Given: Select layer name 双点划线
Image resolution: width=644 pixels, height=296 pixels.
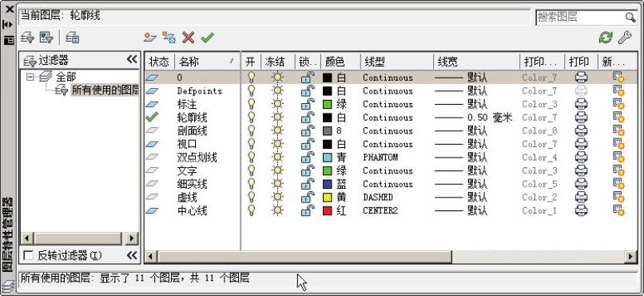Looking at the screenshot, I should coord(197,158).
